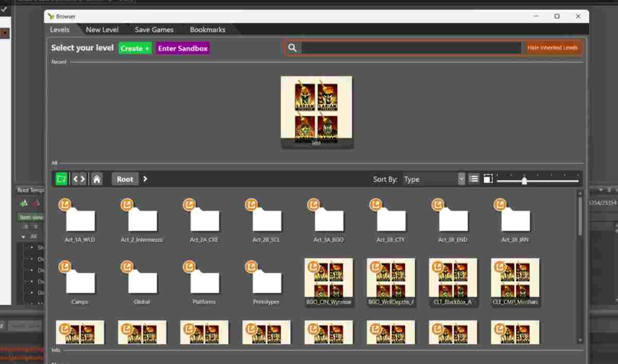Screen dimensions: 618x364
Task: Select the CLT_CMP_Minthara level thumbnail
Action: coord(516,283)
